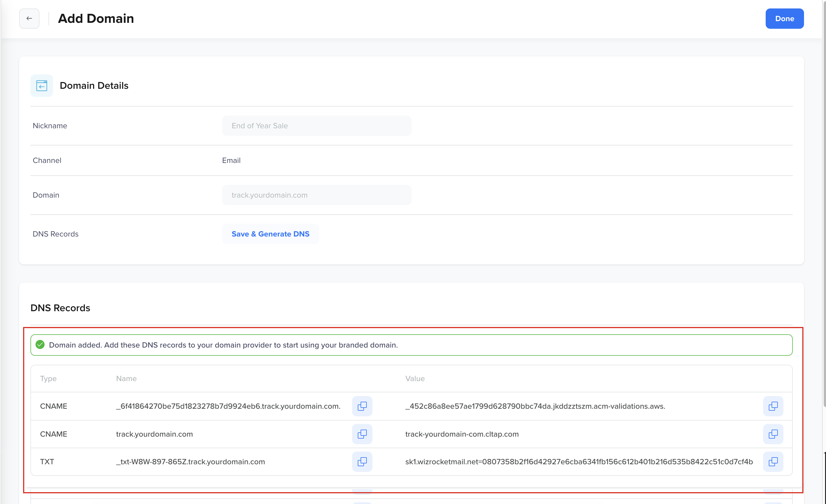Click Save & Generate DNS
The width and height of the screenshot is (826, 504).
coord(270,234)
